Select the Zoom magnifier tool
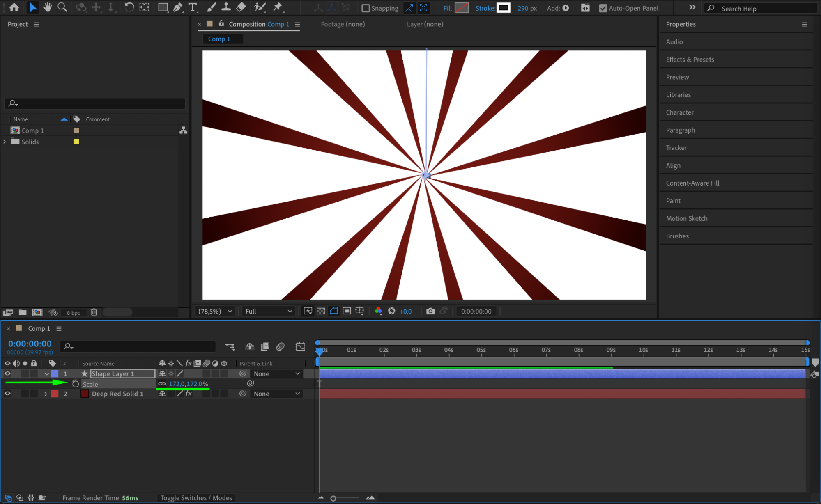The image size is (821, 504). point(62,7)
